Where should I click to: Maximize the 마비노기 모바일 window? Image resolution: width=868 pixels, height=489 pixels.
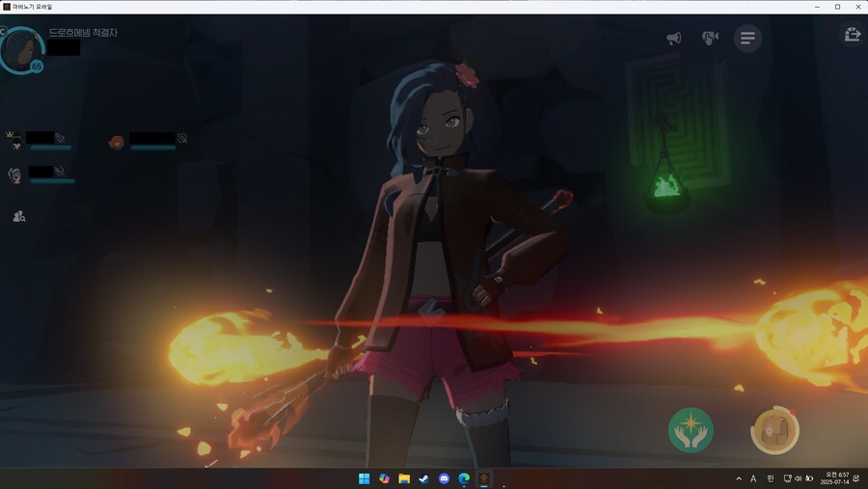[837, 7]
